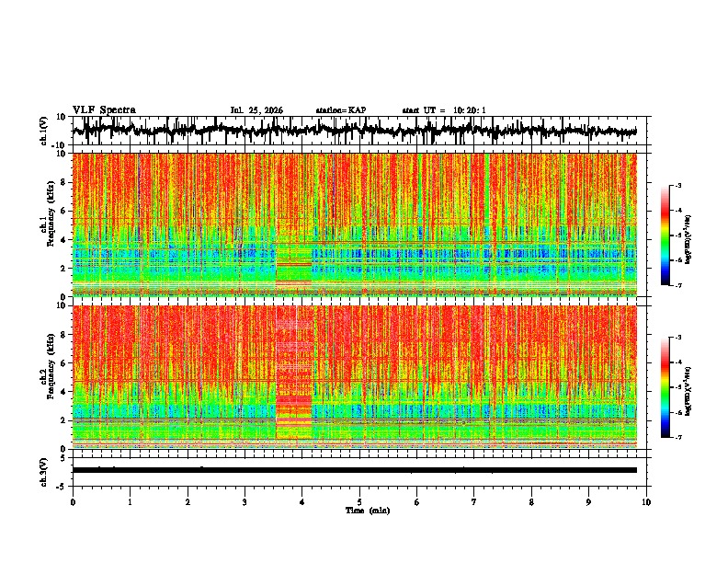Click the -7 label on ch.2 colorbar
Screen dimensions: 728x563
pos(678,437)
